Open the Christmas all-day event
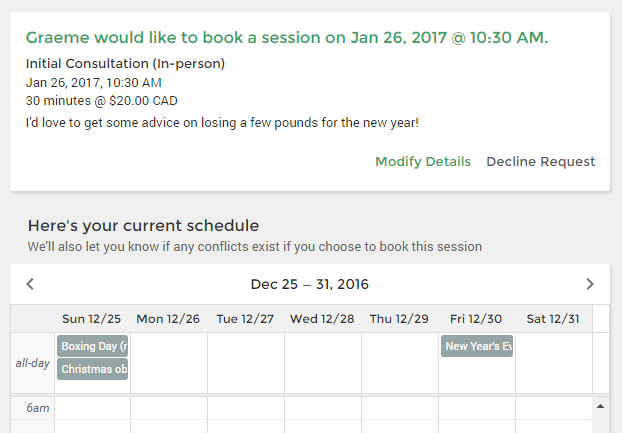Viewport: 622px width, 433px height. click(92, 369)
